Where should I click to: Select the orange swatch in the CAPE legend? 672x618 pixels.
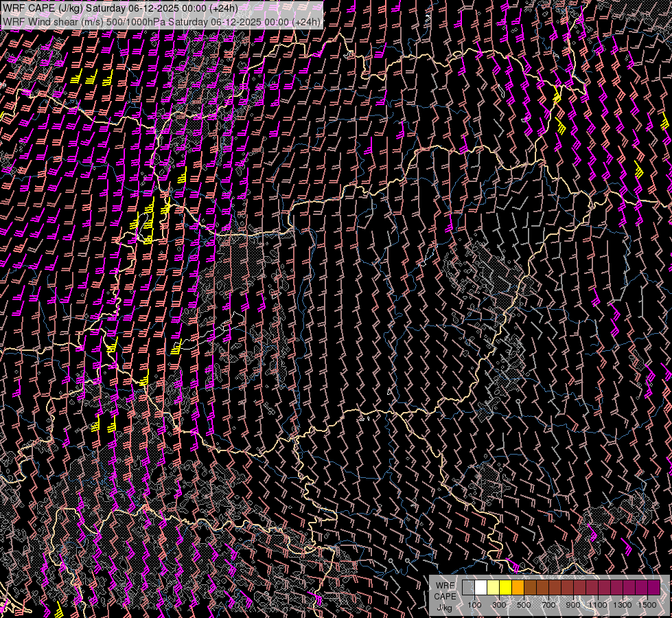[x=518, y=587]
